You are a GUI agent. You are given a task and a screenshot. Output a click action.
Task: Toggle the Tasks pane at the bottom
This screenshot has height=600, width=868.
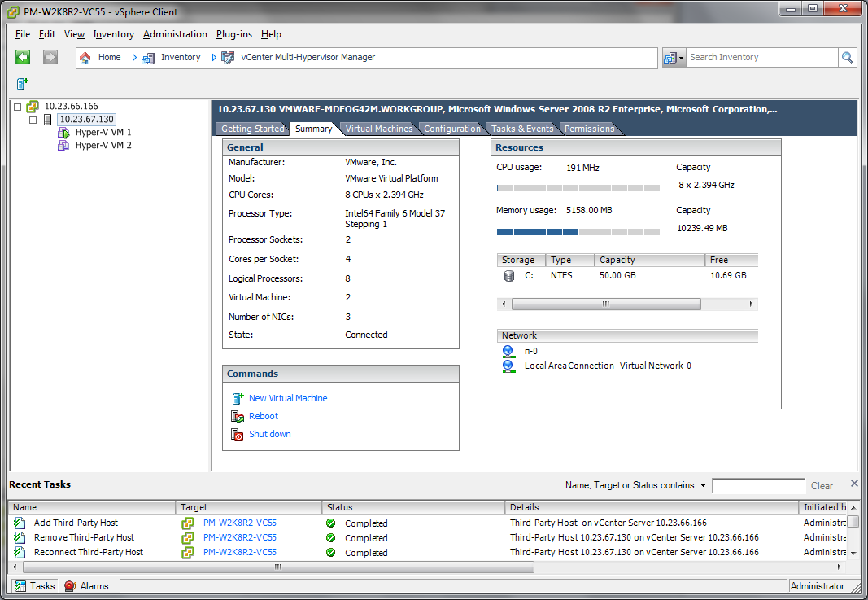[34, 585]
